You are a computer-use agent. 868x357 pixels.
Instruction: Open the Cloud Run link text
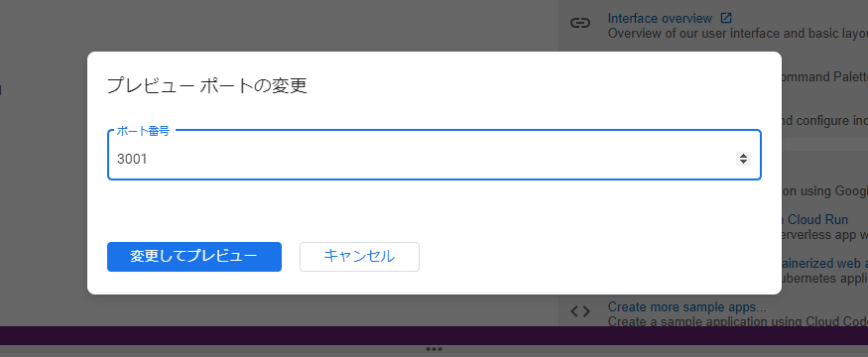click(x=818, y=220)
